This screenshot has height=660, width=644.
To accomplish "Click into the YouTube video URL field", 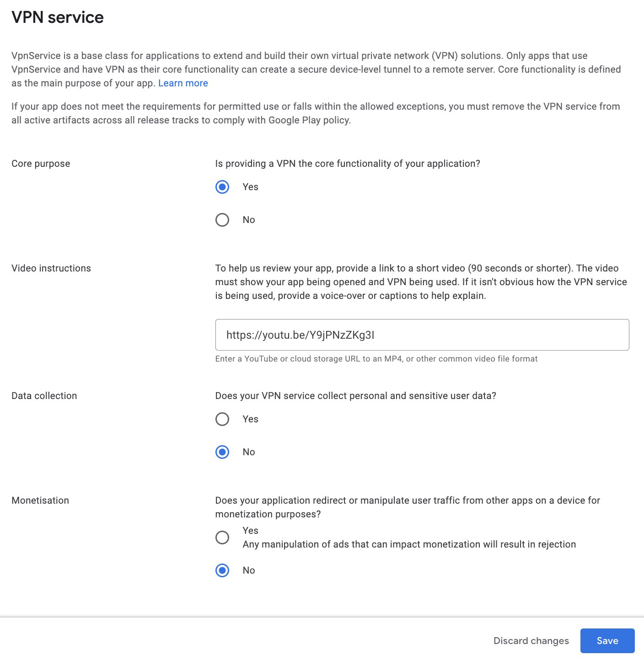I will [x=422, y=335].
